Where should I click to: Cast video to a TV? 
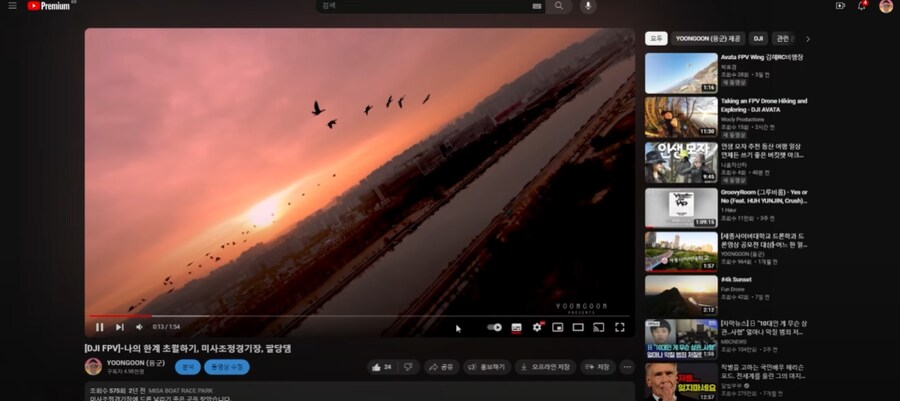599,327
